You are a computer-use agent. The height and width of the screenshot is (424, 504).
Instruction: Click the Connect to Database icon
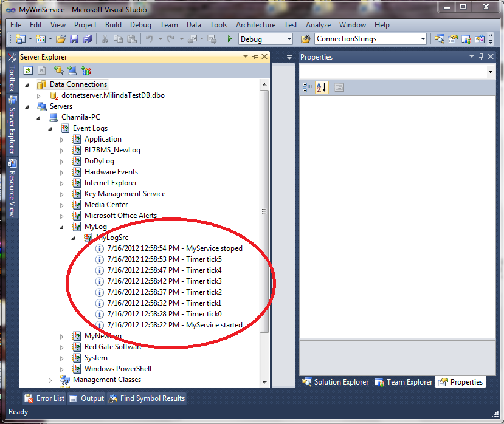pos(58,70)
